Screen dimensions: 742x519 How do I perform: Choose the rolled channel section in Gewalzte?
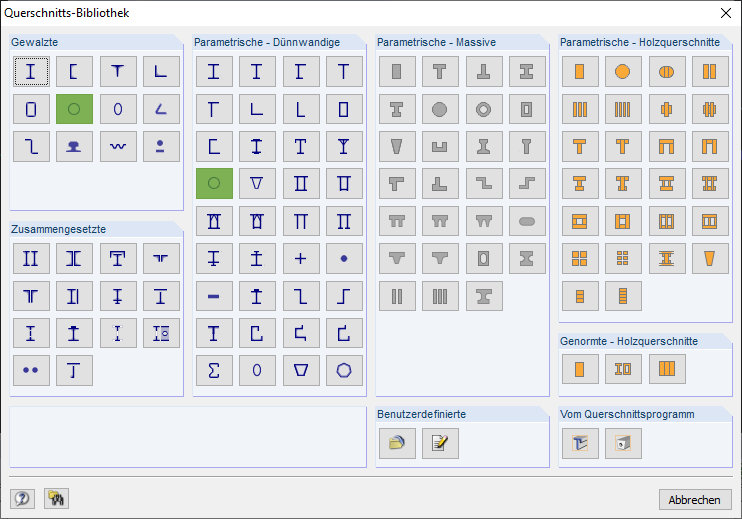[x=74, y=71]
